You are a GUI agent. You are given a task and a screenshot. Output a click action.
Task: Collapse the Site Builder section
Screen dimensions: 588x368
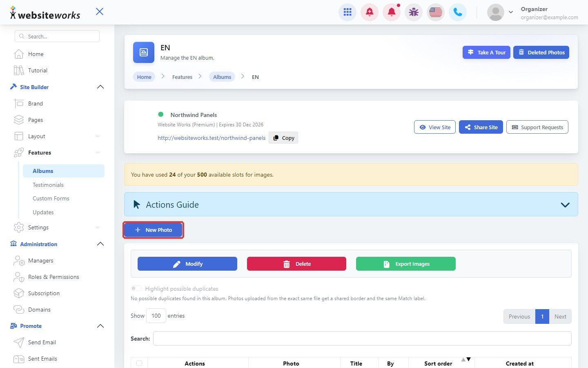[100, 87]
